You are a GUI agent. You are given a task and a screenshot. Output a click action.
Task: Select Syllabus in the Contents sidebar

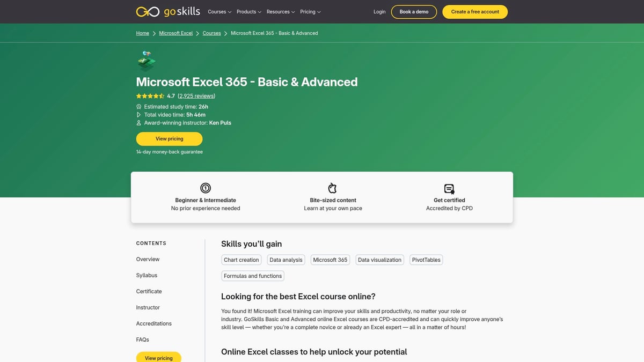(x=147, y=275)
